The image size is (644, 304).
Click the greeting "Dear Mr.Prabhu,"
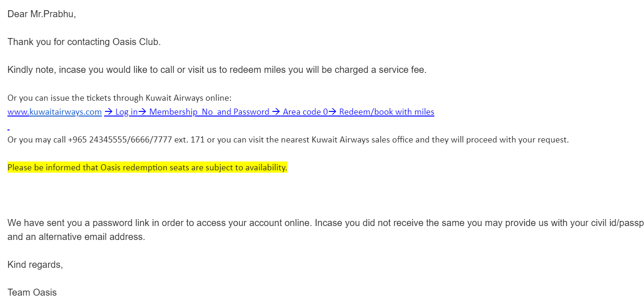(x=41, y=14)
